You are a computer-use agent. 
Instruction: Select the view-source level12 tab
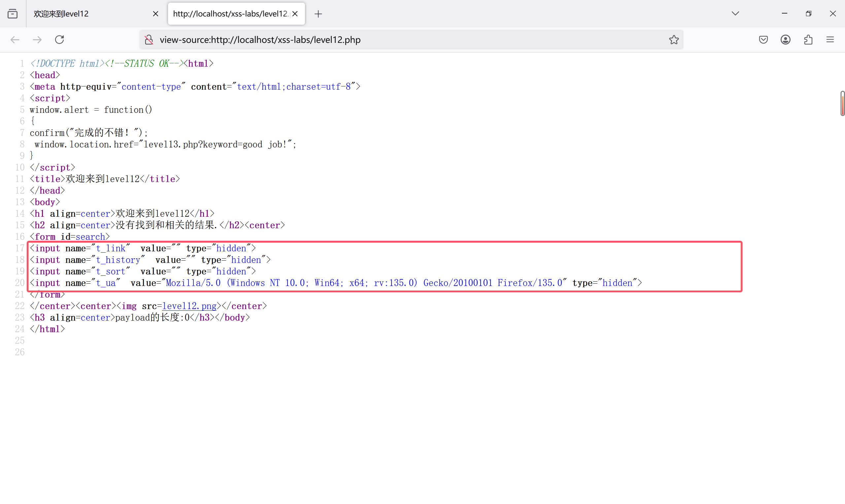[x=230, y=14]
